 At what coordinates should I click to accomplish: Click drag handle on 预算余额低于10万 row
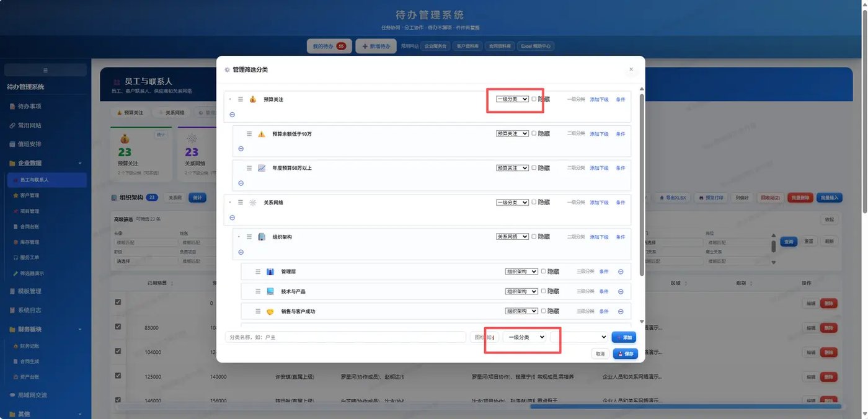249,134
